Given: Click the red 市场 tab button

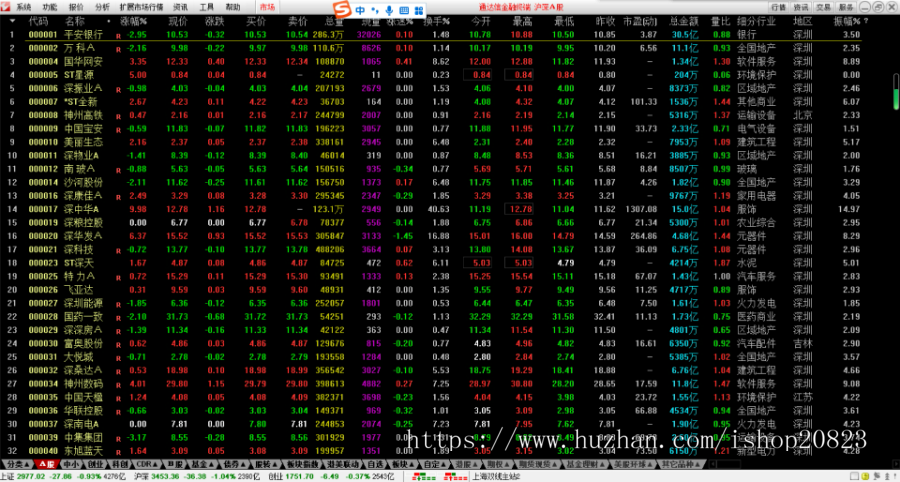Looking at the screenshot, I should point(267,7).
